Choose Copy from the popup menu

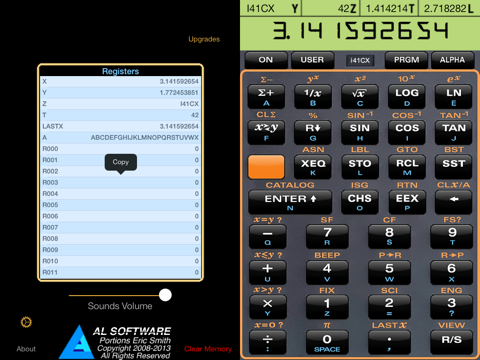tap(121, 162)
